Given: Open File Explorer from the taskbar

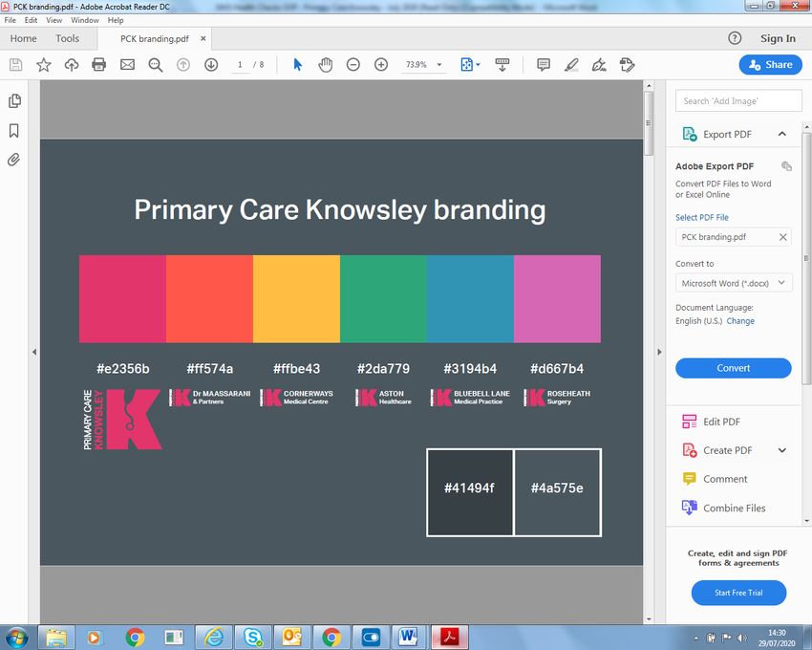Looking at the screenshot, I should 56,637.
